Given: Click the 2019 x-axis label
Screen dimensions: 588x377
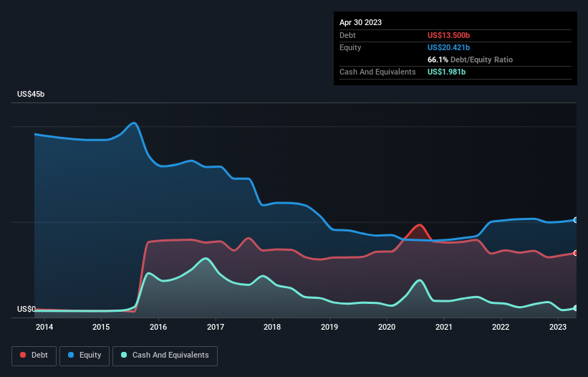Looking at the screenshot, I should (x=329, y=327).
